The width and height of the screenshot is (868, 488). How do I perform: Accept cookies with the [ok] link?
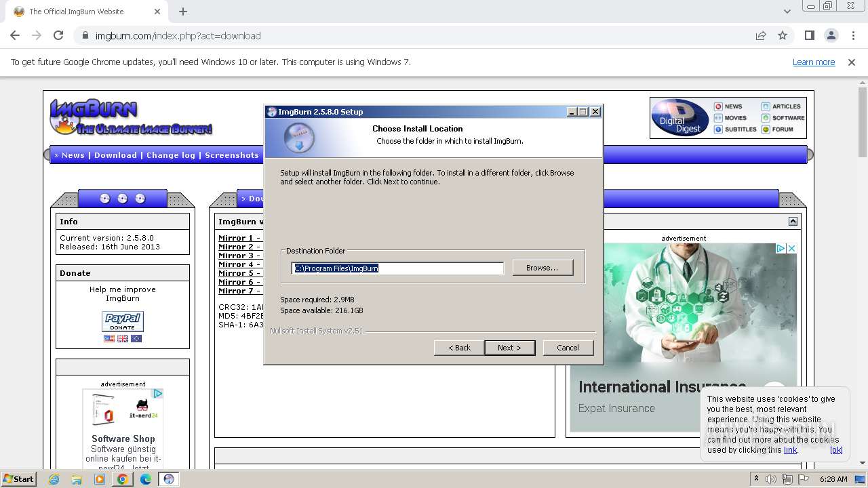pyautogui.click(x=836, y=450)
